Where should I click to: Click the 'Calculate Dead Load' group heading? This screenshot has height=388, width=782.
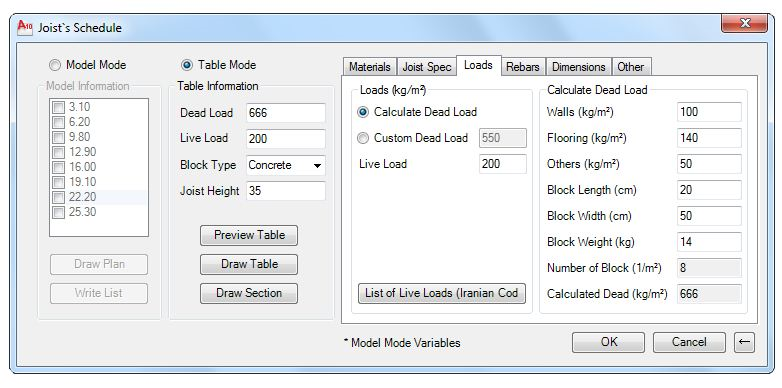(597, 90)
